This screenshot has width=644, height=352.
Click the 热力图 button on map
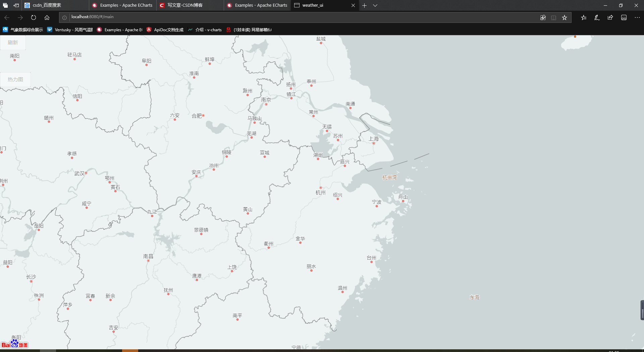(15, 80)
